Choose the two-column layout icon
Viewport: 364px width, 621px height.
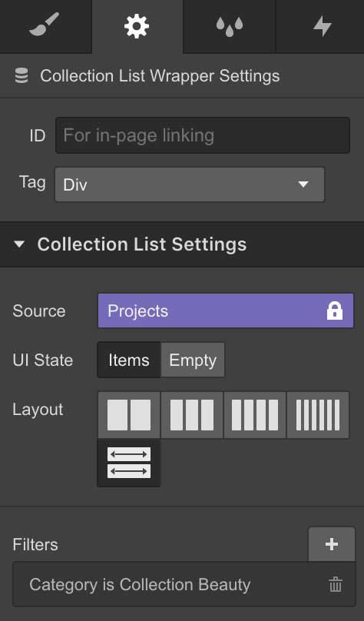click(129, 415)
